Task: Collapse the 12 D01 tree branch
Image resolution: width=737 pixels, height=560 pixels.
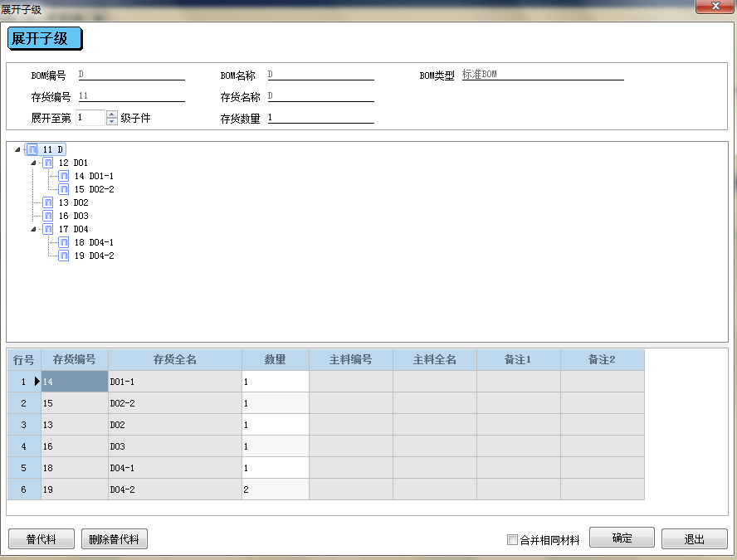Action: point(33,163)
